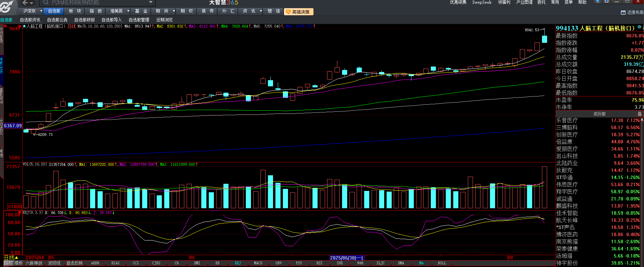Click the font 'A' icon near window controls
Viewport: 644px width, 267px height.
606,2
